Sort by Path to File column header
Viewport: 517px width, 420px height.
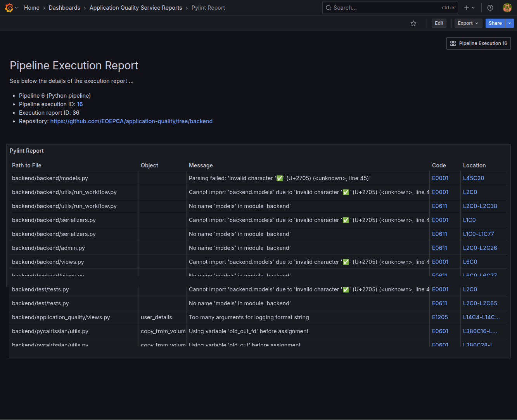(x=27, y=165)
